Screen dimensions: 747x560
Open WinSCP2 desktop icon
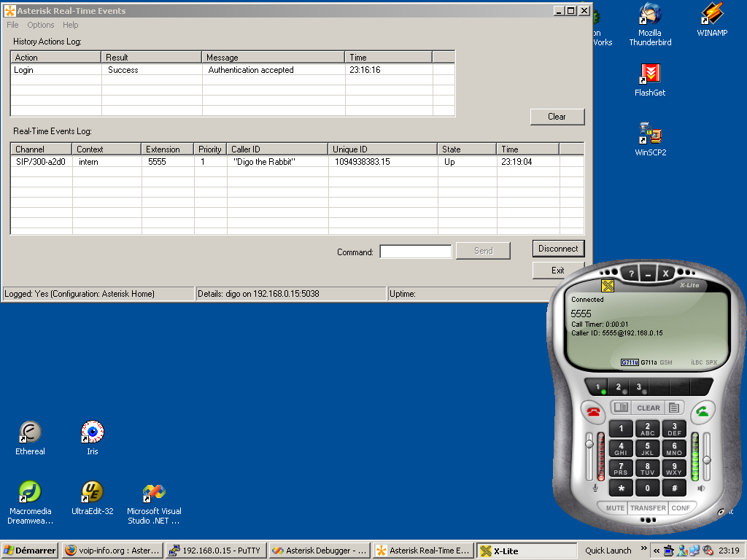click(x=650, y=139)
